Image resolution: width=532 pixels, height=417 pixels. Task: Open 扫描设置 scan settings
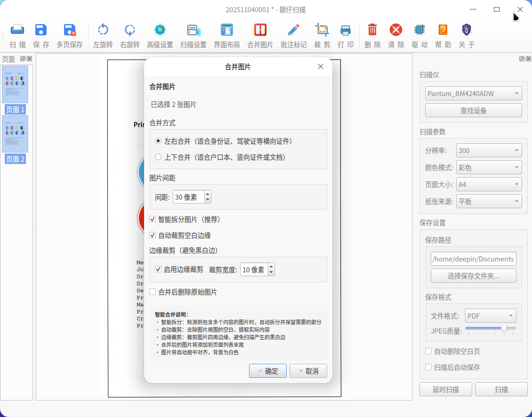pos(193,30)
